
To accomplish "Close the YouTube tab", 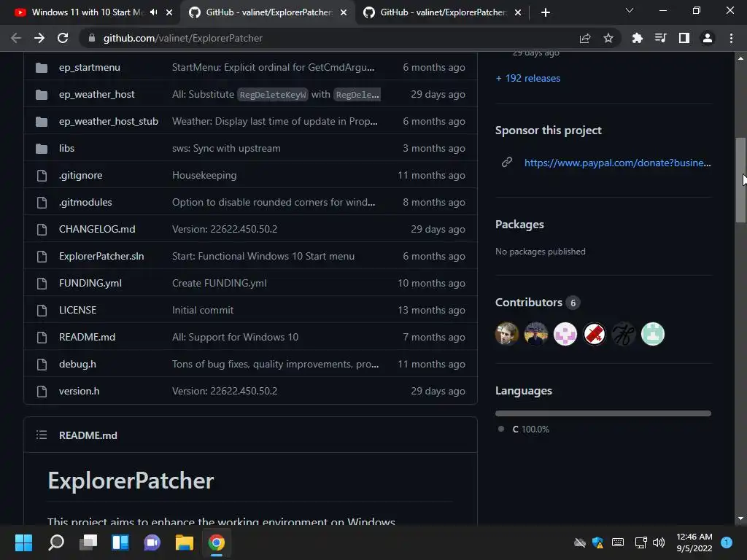I will tap(169, 12).
